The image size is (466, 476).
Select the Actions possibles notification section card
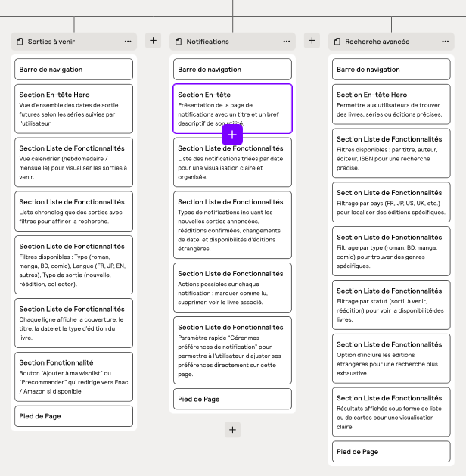tap(232, 287)
